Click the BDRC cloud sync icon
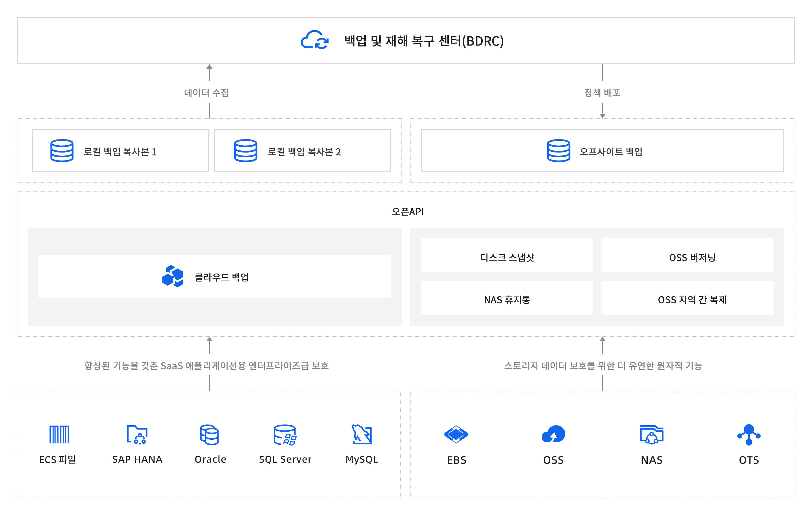This screenshot has height=515, width=812. point(314,40)
